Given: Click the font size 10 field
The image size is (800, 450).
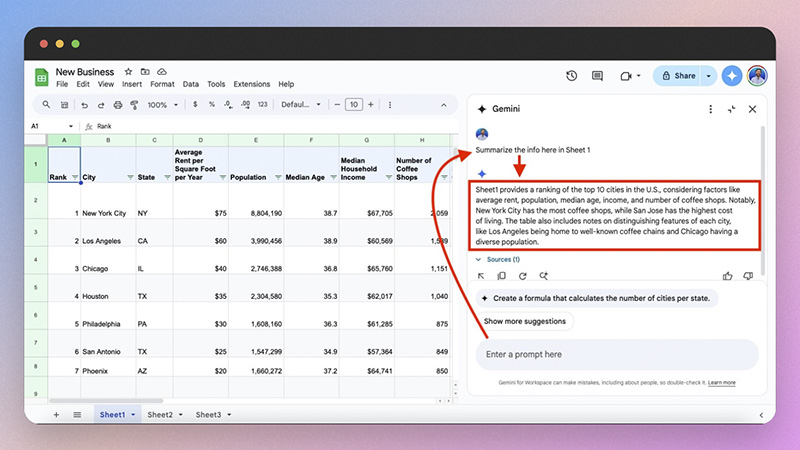Looking at the screenshot, I should coord(354,105).
